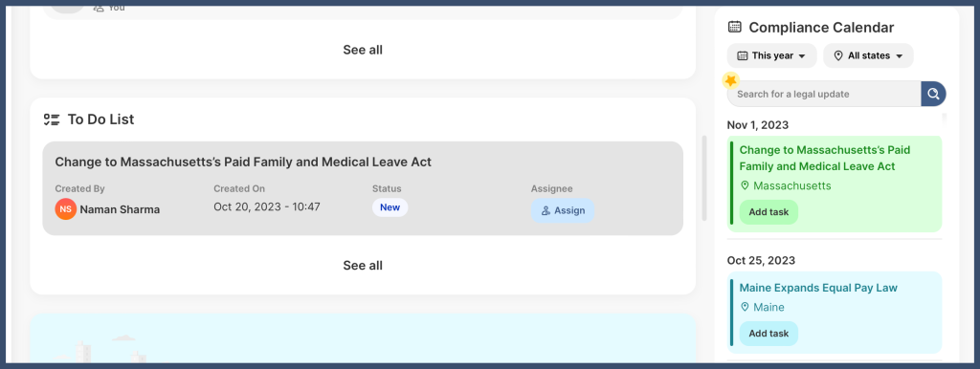Screen dimensions: 980x369
Task: Open the Massachusetts Paid Family Leave to-do item
Action: [x=243, y=162]
